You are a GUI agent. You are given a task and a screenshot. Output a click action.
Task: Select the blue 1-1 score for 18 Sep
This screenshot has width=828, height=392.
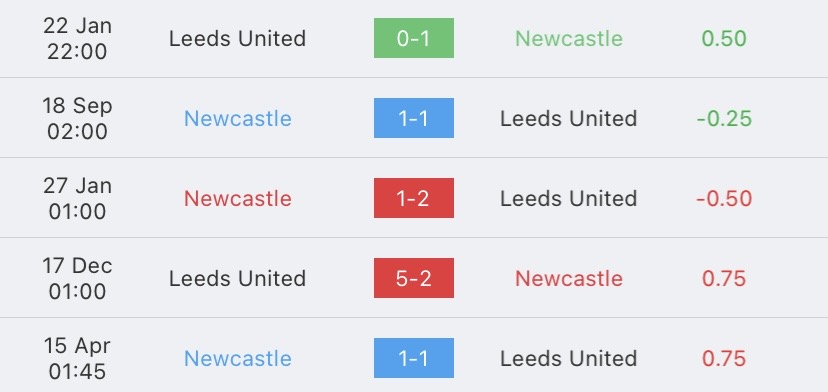[x=413, y=118]
